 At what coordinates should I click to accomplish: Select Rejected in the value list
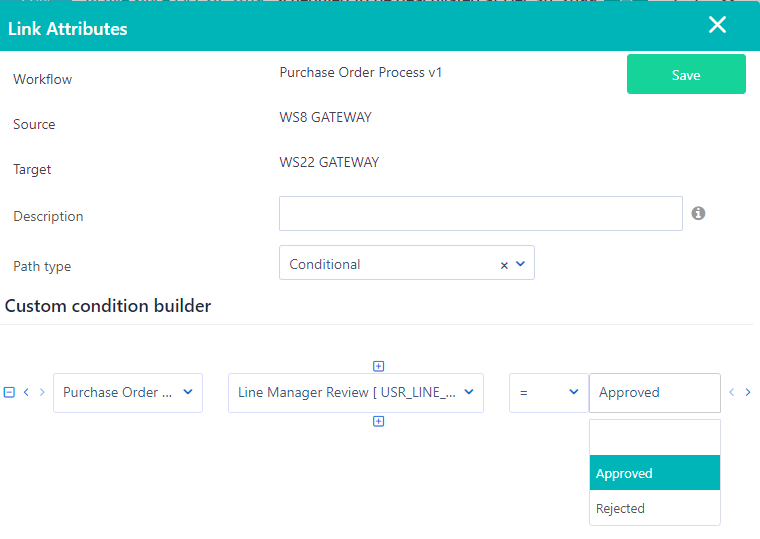click(655, 508)
